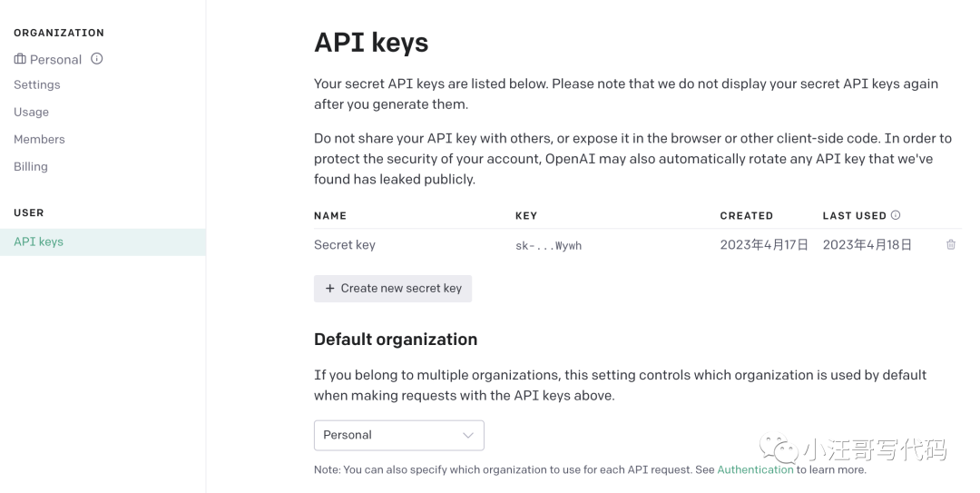Select the Secret key name entry
Viewport: 980px width, 493px height.
point(345,244)
